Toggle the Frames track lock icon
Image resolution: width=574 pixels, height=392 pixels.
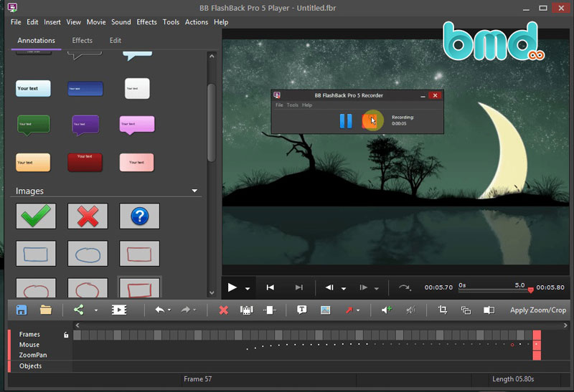click(x=66, y=335)
